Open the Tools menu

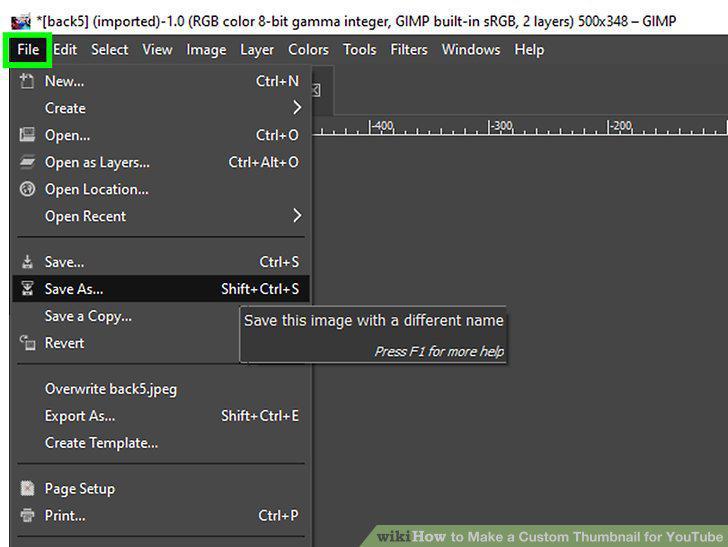point(359,50)
